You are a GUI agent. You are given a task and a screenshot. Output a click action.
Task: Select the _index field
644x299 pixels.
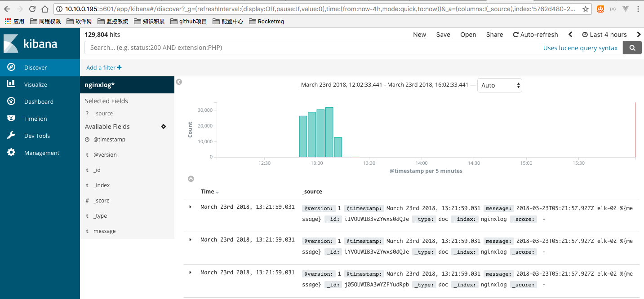coord(102,185)
